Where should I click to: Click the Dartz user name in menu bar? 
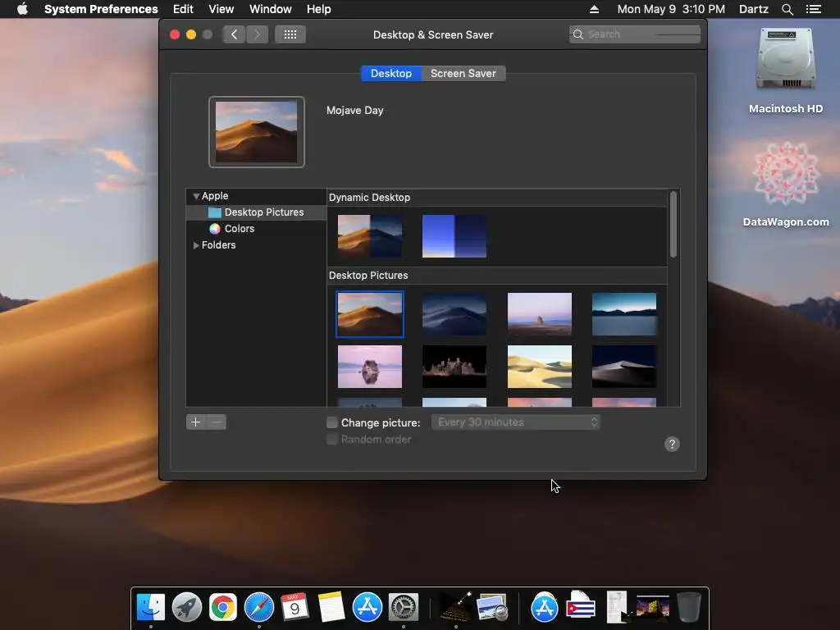click(x=754, y=9)
